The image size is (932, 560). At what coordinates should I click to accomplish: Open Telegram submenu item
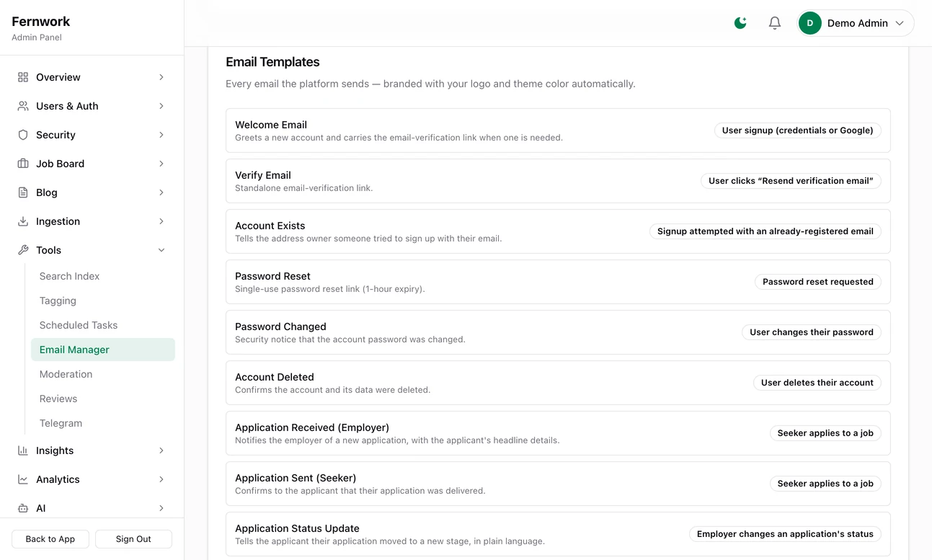[103, 423]
